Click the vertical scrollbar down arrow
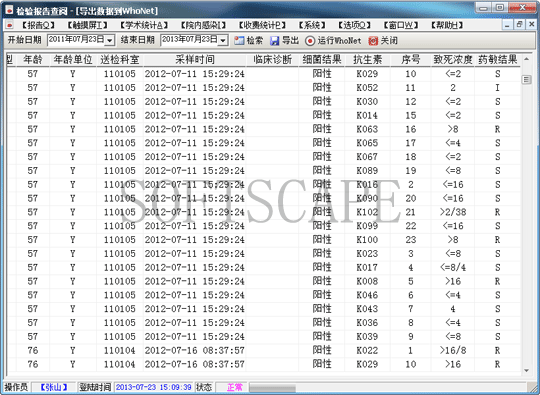Viewport: 540px width, 395px height. [x=526, y=371]
